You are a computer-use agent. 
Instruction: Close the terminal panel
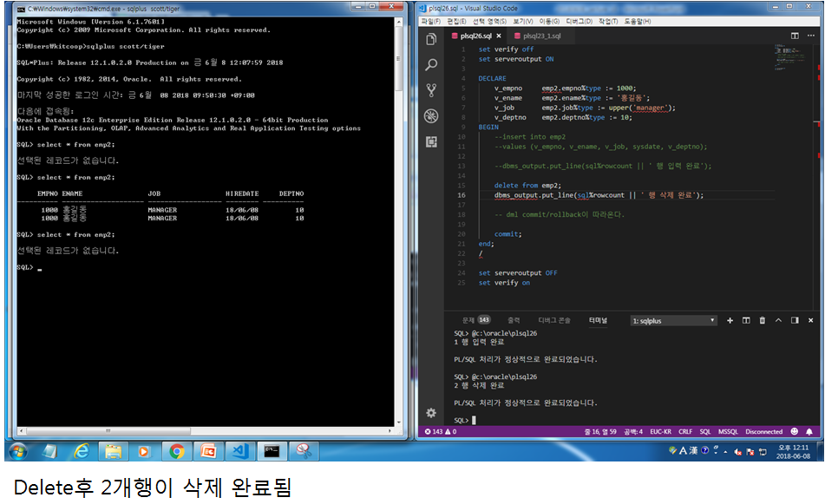[x=811, y=320]
